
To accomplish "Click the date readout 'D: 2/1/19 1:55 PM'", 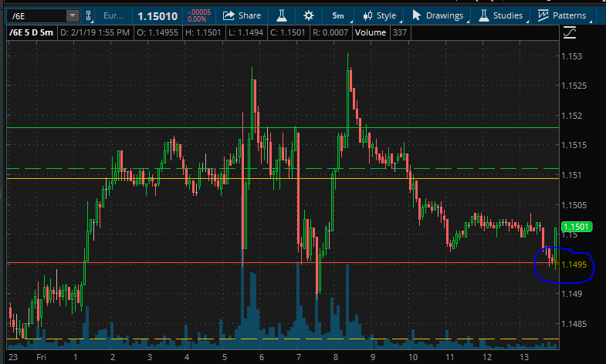I will tap(95, 32).
